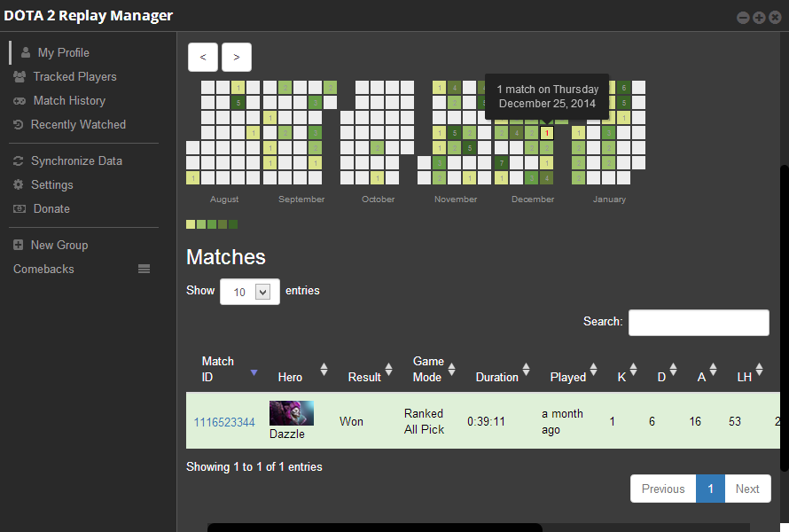Viewport: 789px width, 532px height.
Task: Click the gear icon for Settings
Action: point(19,184)
